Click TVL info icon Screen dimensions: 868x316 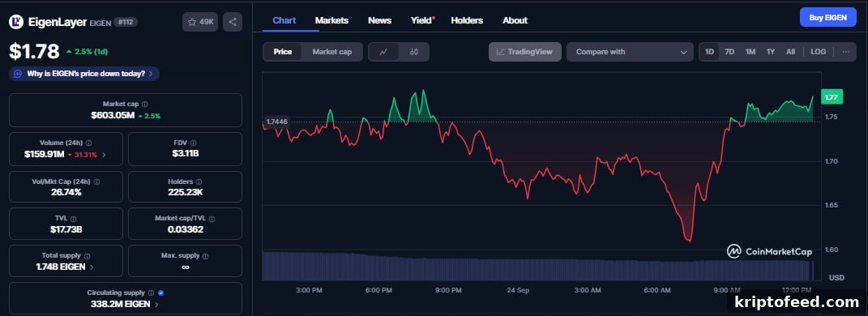[x=74, y=219]
